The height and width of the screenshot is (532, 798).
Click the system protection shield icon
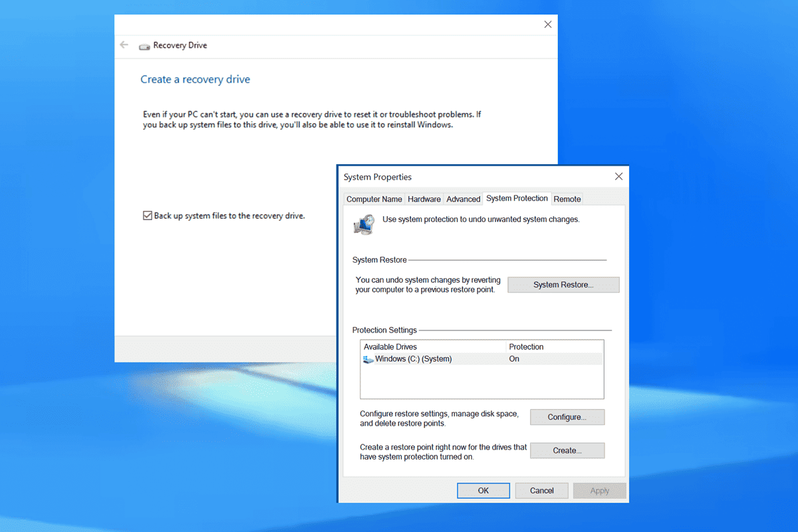362,224
